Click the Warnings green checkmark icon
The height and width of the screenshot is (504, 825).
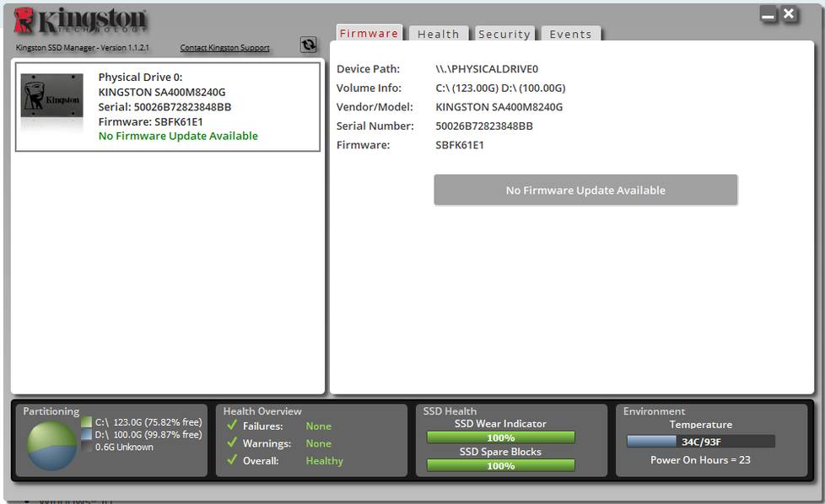232,443
